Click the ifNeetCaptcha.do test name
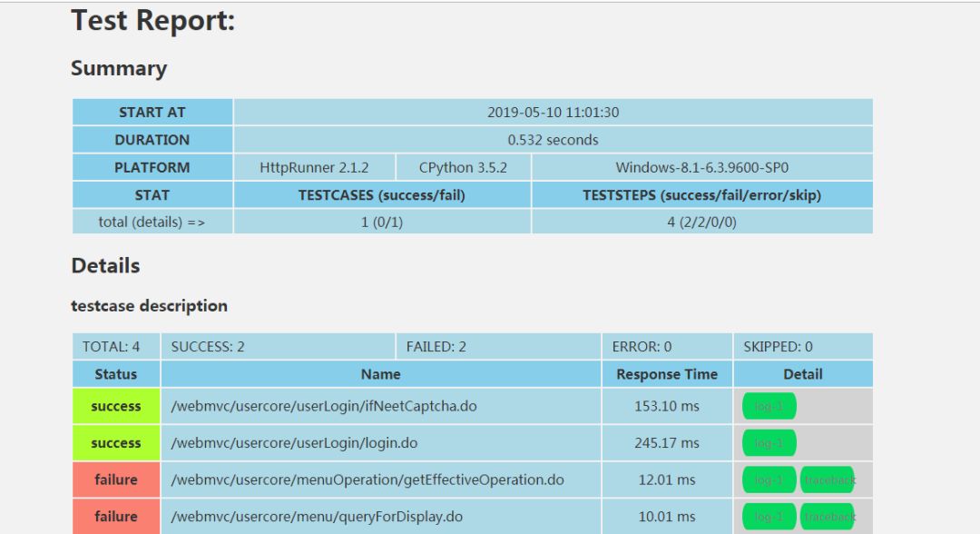Viewport: 980px width, 534px height. point(324,407)
